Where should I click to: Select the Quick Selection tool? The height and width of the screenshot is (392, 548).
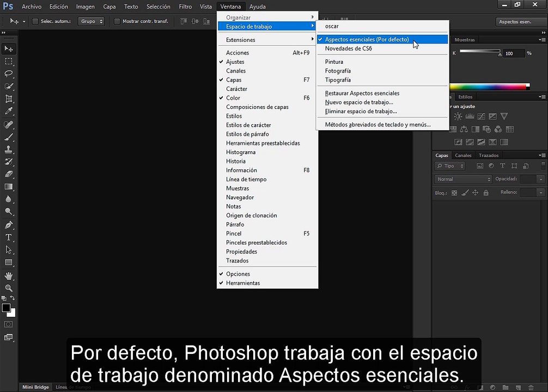(x=8, y=87)
